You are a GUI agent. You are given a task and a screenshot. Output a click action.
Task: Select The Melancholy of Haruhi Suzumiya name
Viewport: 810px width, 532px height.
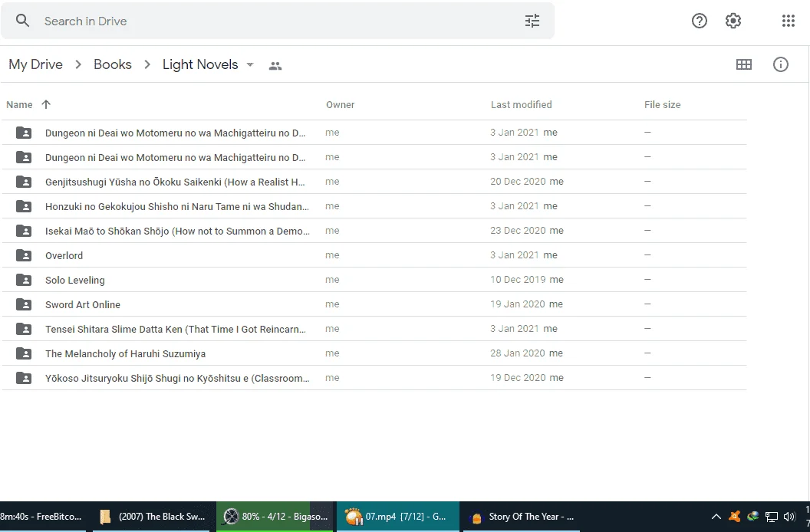coord(126,354)
